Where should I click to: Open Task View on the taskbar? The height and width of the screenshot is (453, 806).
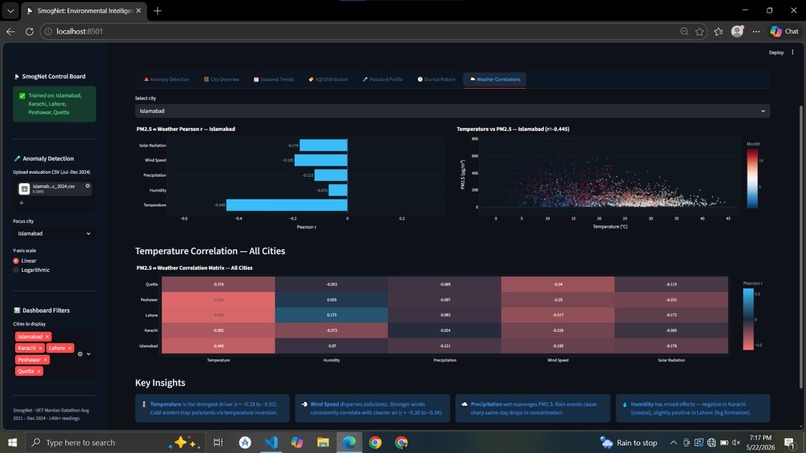pyautogui.click(x=218, y=442)
